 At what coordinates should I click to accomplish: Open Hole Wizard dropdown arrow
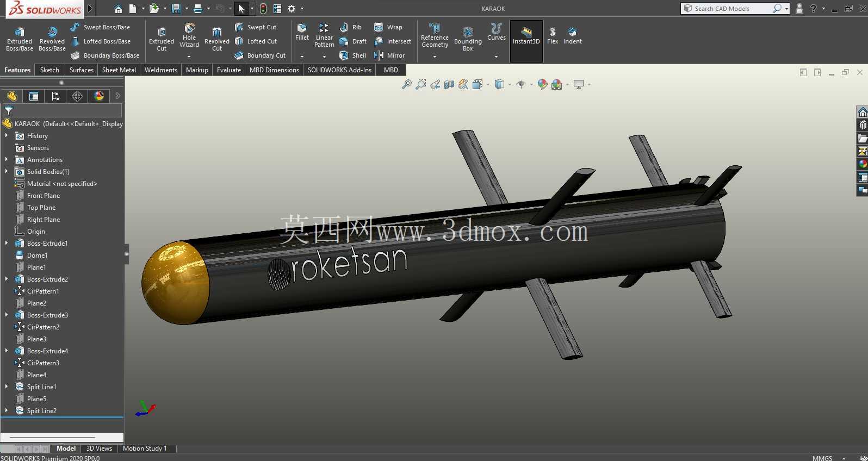(189, 57)
